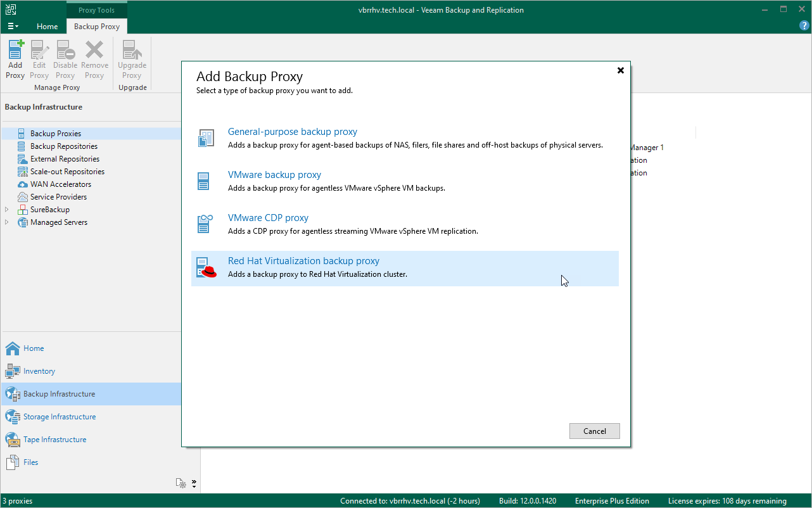Image resolution: width=812 pixels, height=508 pixels.
Task: Click the Backup Repositories tree icon
Action: coord(22,146)
